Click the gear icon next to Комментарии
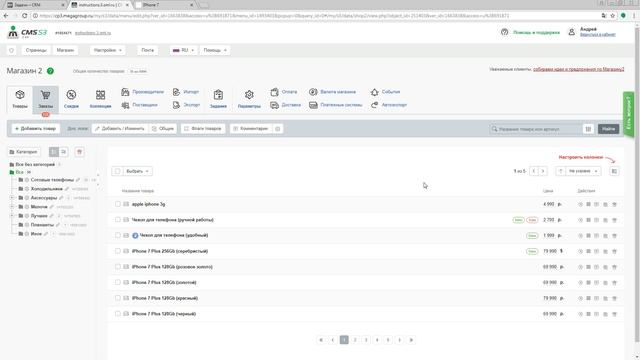 tap(278, 129)
